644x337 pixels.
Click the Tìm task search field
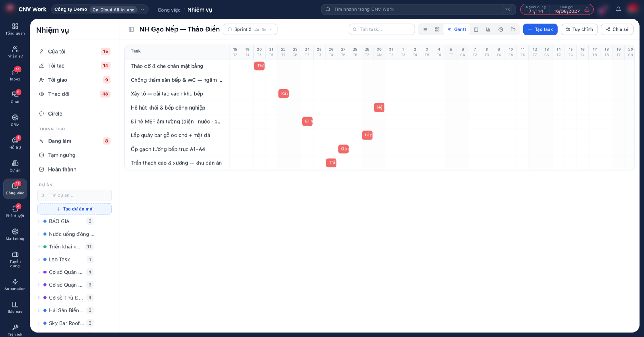coord(382,29)
